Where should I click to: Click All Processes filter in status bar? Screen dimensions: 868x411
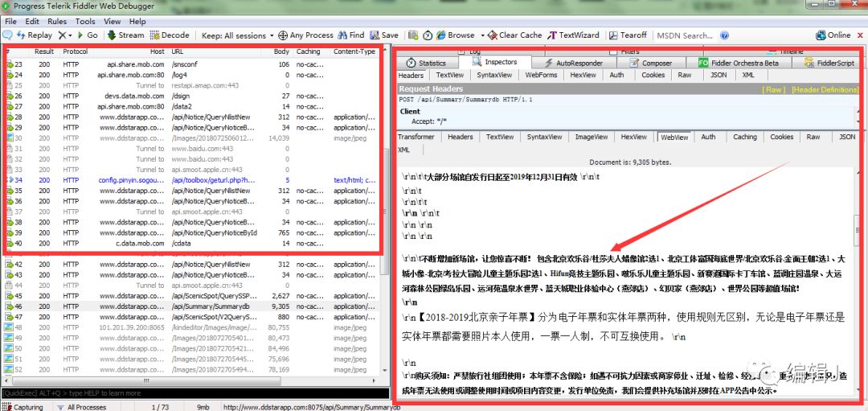point(81,407)
